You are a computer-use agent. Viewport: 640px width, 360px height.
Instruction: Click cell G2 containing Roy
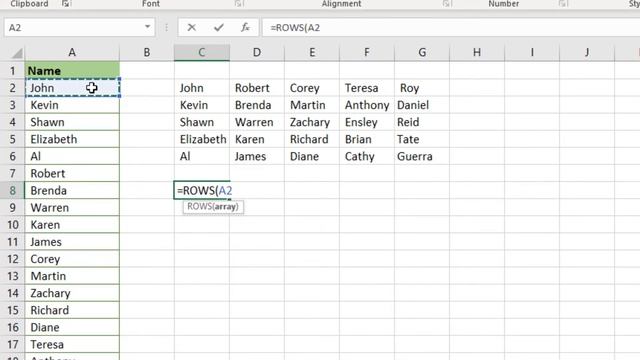(x=422, y=88)
